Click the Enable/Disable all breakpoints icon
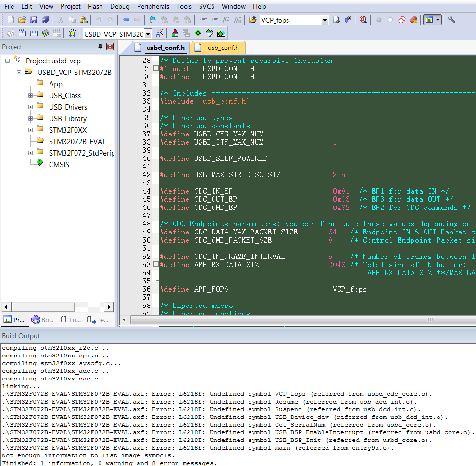This screenshot has width=476, height=466. 402,20
